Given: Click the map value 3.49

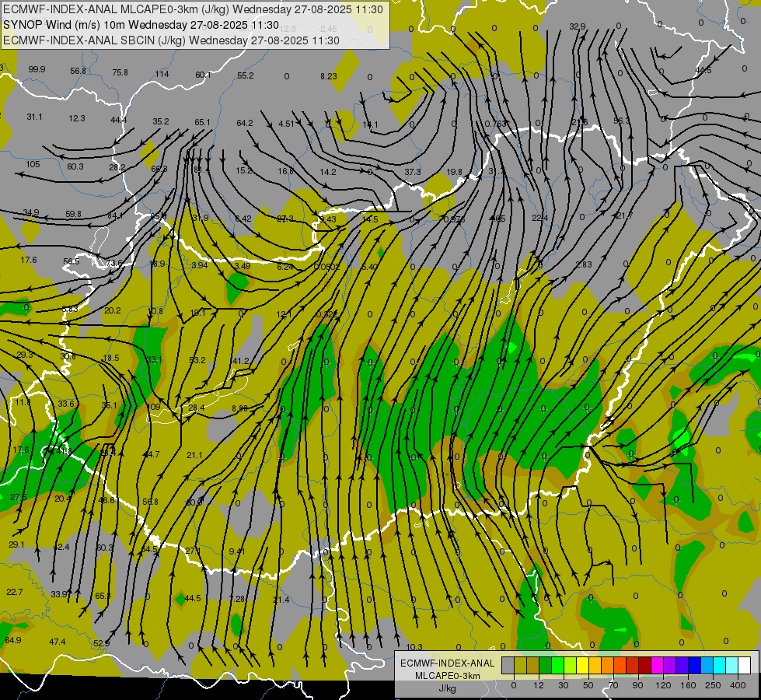Looking at the screenshot, I should pos(243,266).
